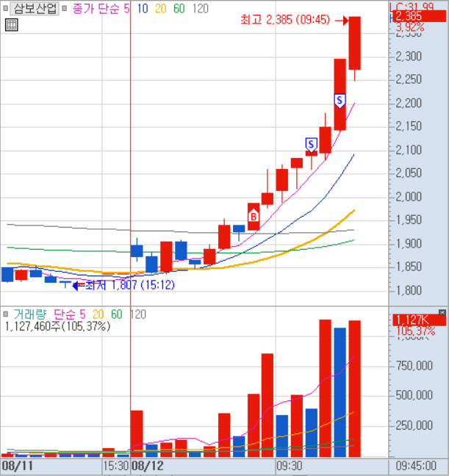Click the red 2,385 current price tag
Viewport: 449px width, 476px height.
click(x=409, y=15)
